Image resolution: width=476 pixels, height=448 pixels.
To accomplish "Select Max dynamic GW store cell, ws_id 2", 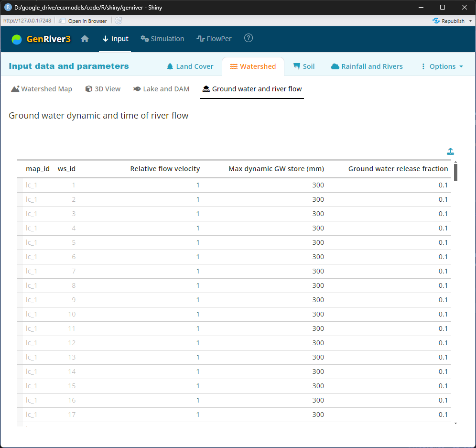I will 265,199.
